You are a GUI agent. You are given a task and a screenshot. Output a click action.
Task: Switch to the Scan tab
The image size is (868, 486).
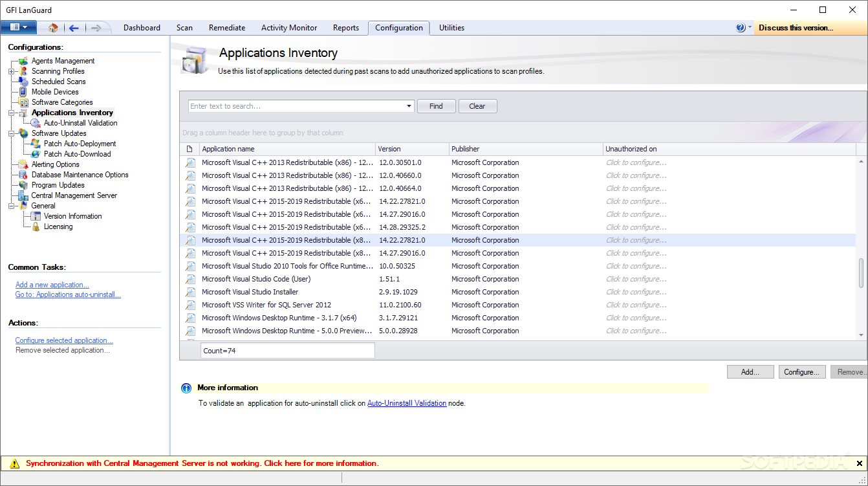pos(184,28)
